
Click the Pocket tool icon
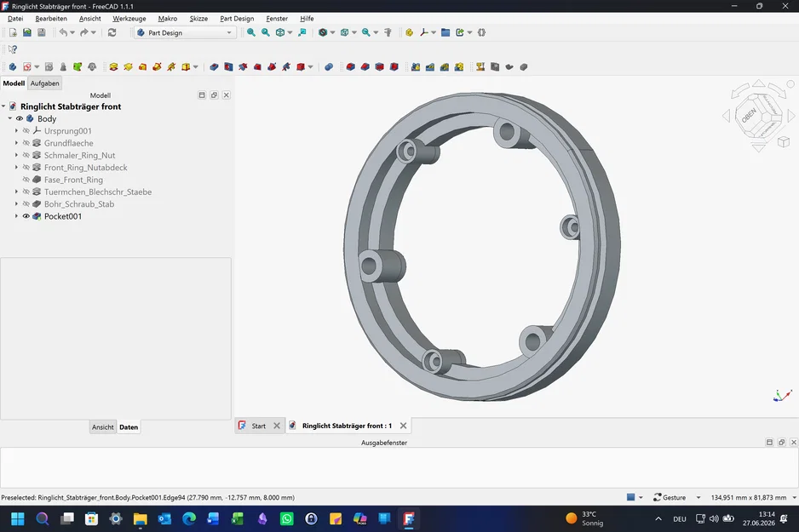pyautogui.click(x=214, y=66)
